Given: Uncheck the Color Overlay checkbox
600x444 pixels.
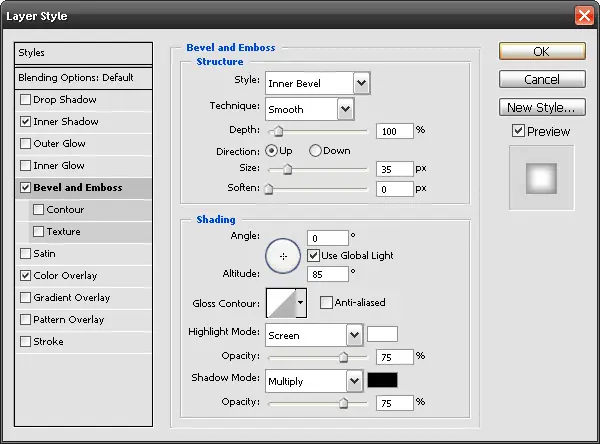Looking at the screenshot, I should (x=25, y=276).
